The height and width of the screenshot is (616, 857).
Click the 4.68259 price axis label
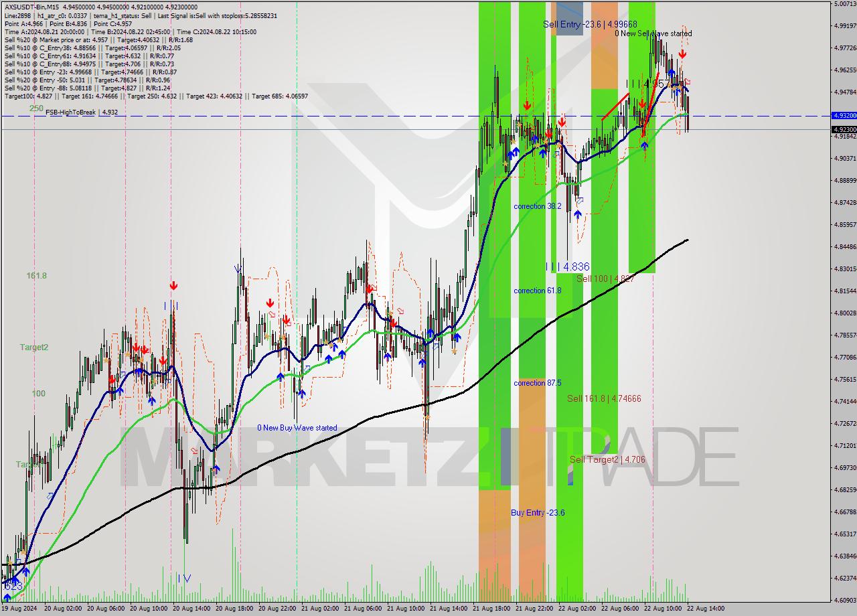click(x=845, y=489)
